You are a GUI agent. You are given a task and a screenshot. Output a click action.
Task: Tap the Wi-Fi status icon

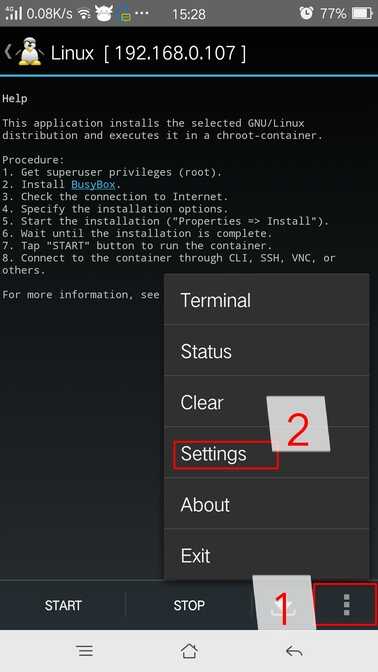pos(84,14)
